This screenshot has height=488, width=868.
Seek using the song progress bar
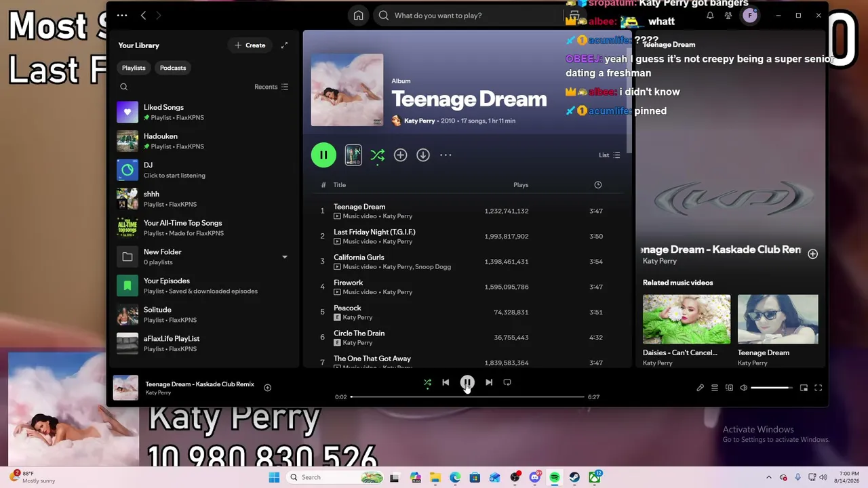click(467, 396)
